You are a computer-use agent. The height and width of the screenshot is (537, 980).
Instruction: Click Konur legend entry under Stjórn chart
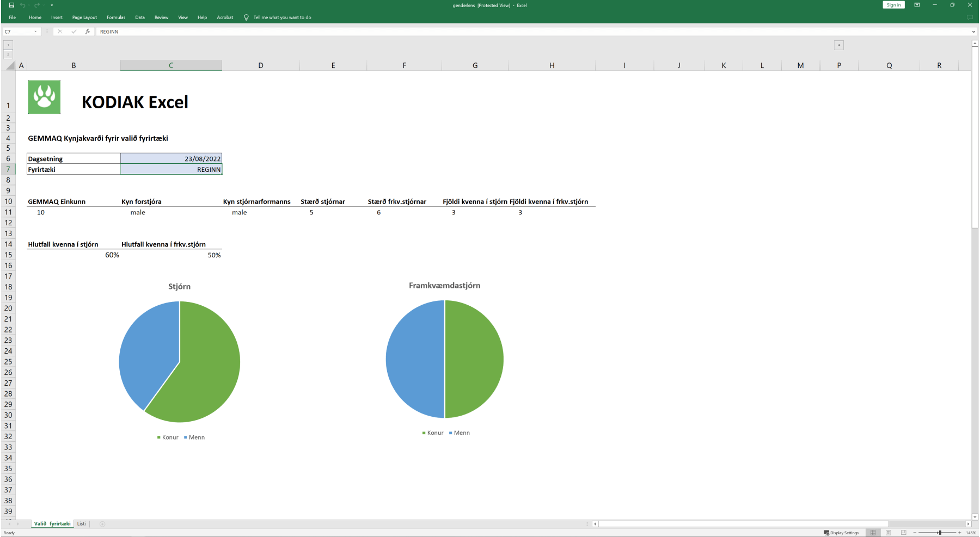point(168,437)
